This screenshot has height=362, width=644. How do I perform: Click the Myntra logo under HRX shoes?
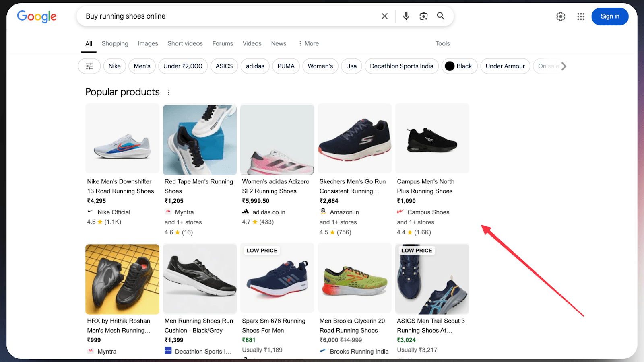click(x=91, y=351)
